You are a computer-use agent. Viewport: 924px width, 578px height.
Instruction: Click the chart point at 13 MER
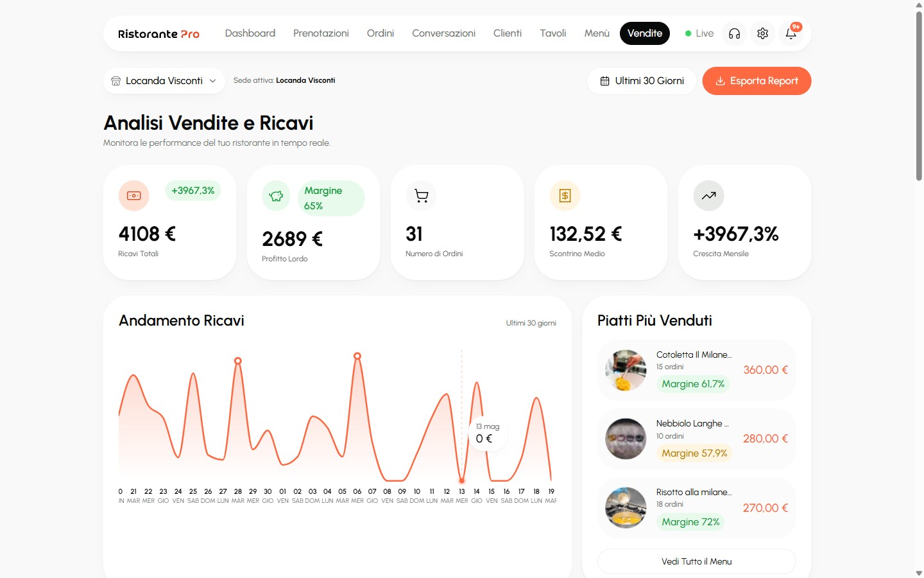click(461, 480)
